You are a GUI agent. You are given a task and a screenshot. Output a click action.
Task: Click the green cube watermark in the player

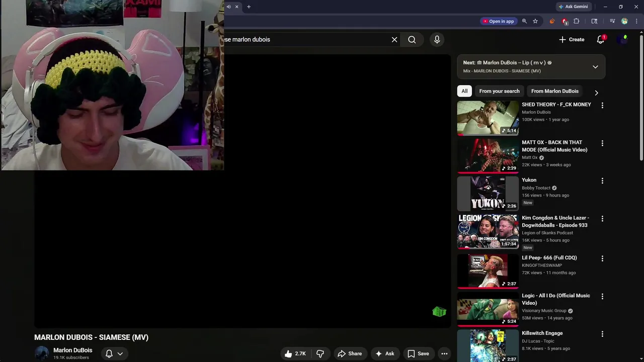pyautogui.click(x=439, y=312)
